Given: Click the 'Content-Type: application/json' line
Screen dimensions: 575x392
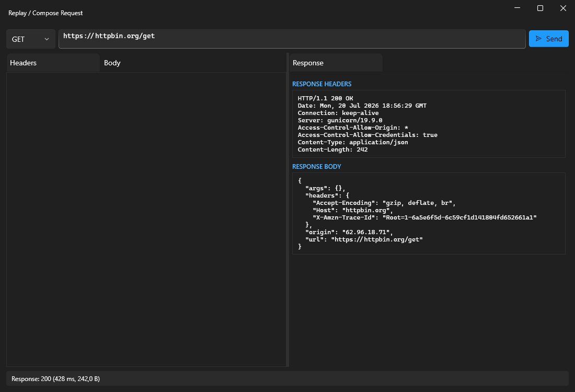Looking at the screenshot, I should (x=353, y=142).
